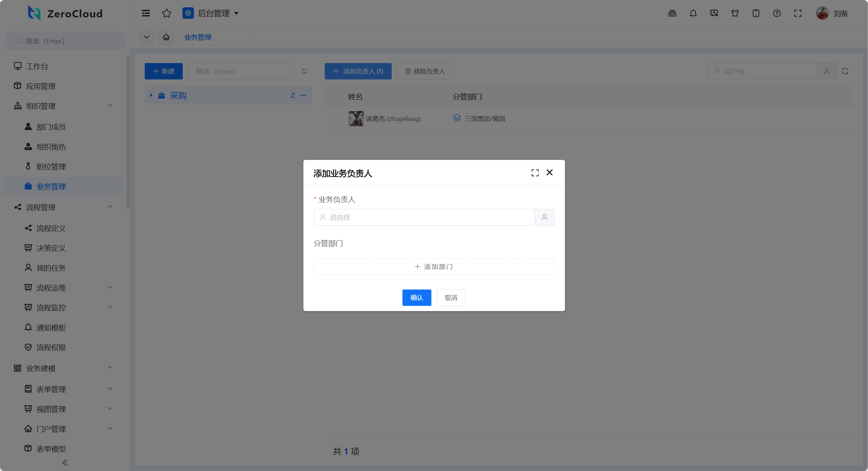The image size is (868, 471).
Task: Expand the dialog to fullscreen
Action: click(535, 173)
